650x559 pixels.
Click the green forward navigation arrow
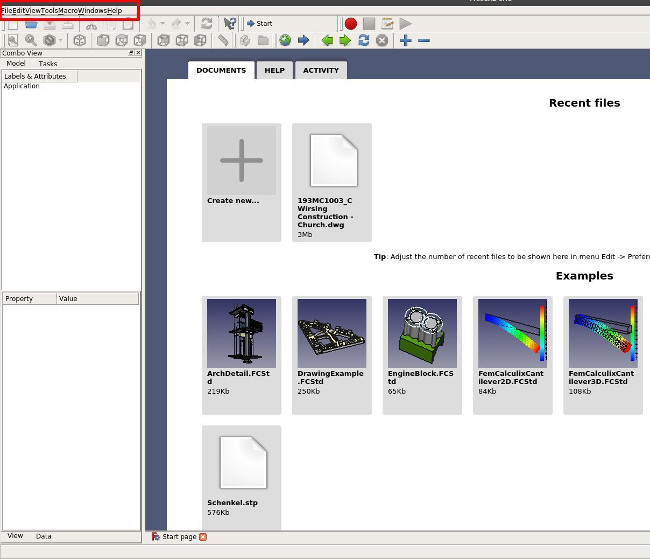345,41
